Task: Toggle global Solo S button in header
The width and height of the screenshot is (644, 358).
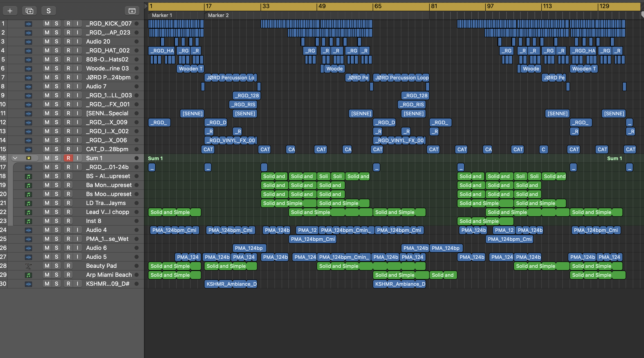Action: (x=48, y=11)
